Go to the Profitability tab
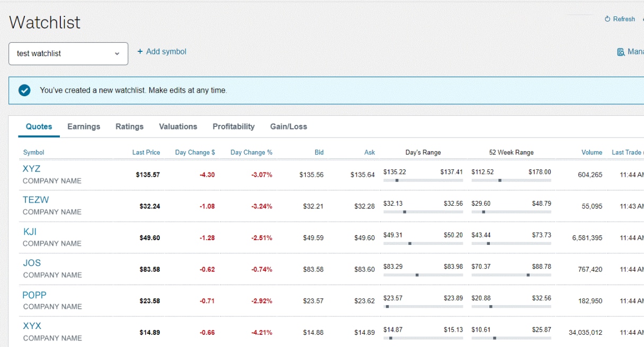This screenshot has width=644, height=347. pos(234,126)
